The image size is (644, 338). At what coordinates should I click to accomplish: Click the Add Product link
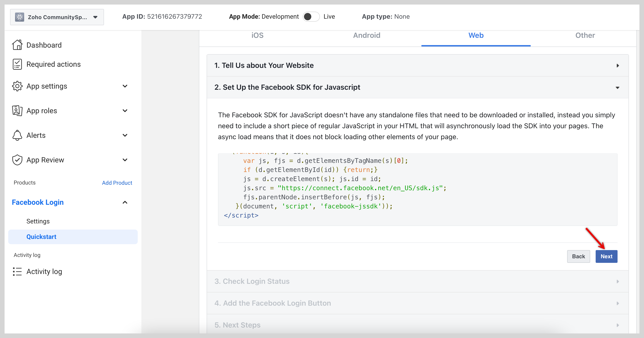tap(117, 183)
